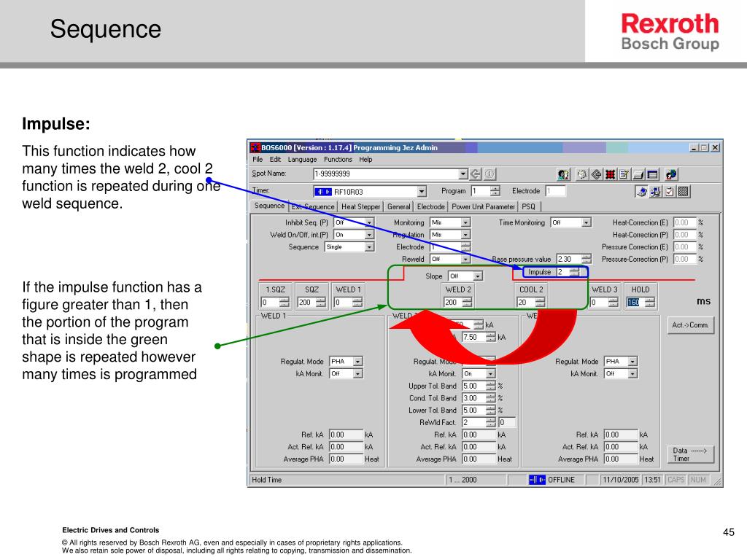Open the Monitoring dropdown
This screenshot has height=560, width=747.
pos(465,222)
